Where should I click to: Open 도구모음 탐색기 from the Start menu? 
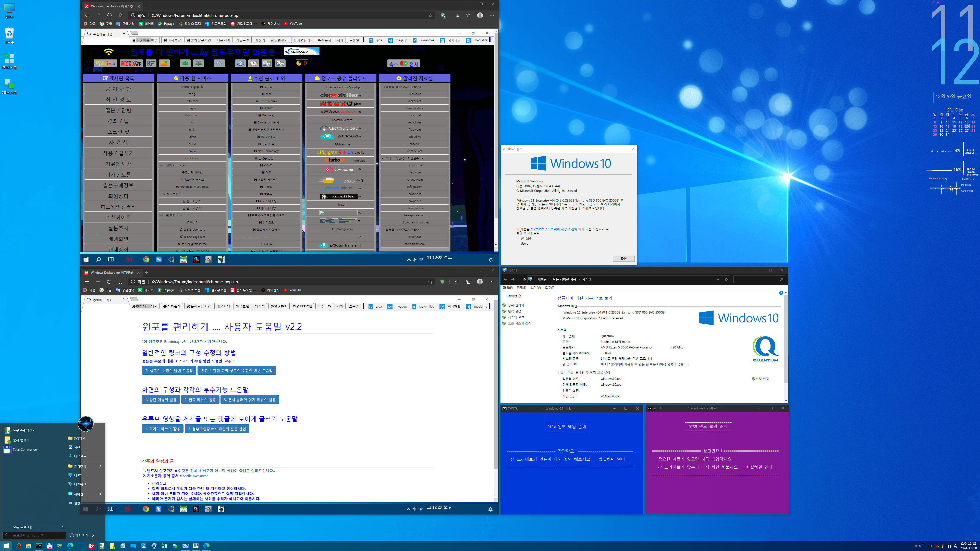point(20,430)
